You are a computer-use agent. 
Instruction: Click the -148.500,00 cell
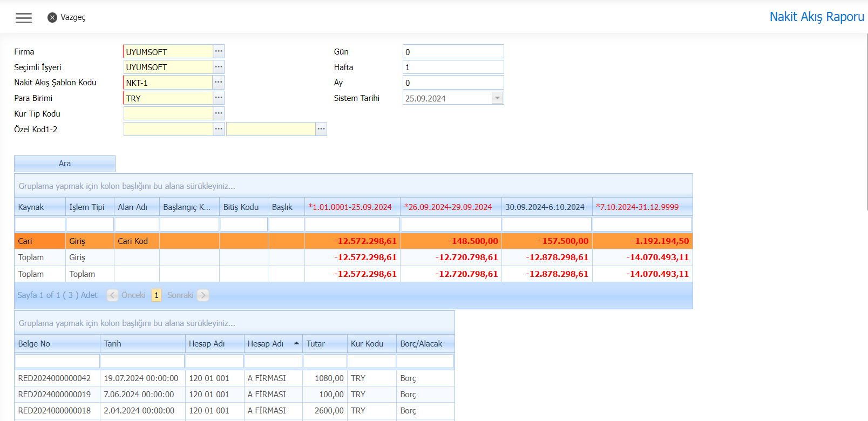[451, 241]
